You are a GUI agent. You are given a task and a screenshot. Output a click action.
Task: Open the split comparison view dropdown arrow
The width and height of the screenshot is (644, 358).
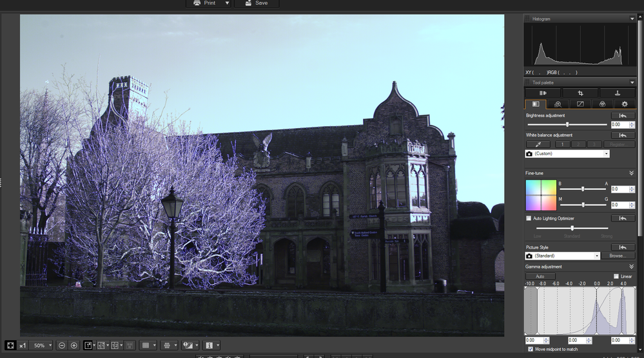point(121,345)
